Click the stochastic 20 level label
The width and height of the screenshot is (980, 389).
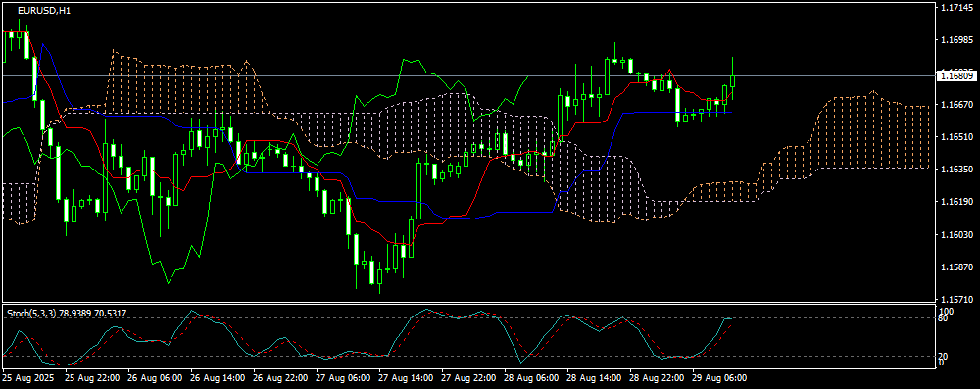click(x=944, y=356)
